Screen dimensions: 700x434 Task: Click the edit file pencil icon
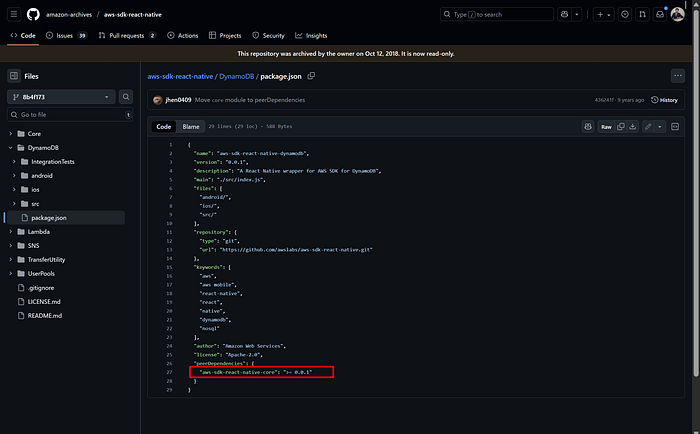(648, 127)
